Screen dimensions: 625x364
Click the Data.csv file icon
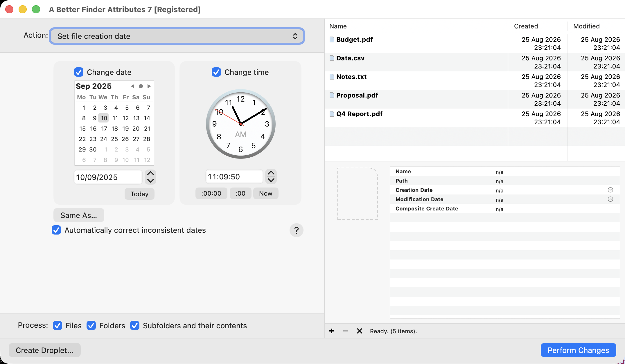(332, 58)
